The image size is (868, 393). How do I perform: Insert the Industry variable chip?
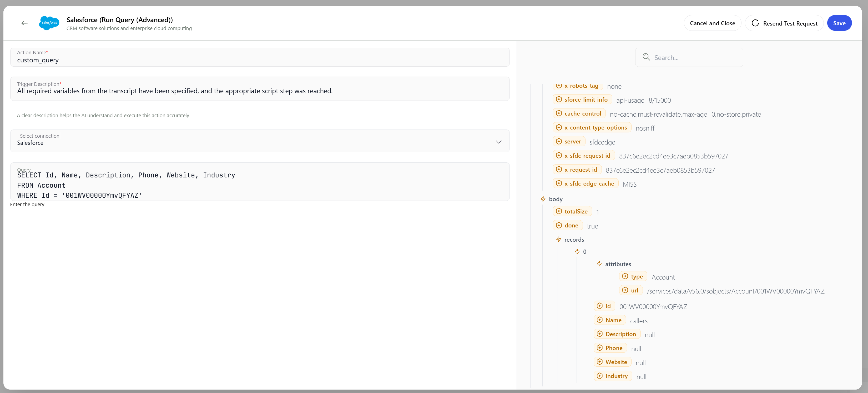point(613,376)
